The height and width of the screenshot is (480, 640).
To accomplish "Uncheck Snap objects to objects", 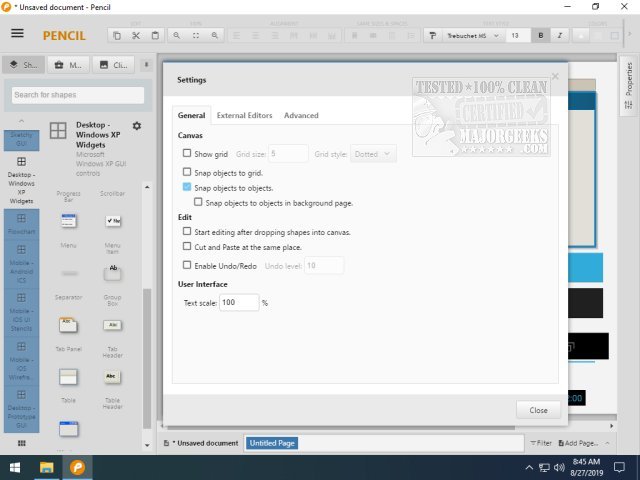I will tap(187, 187).
